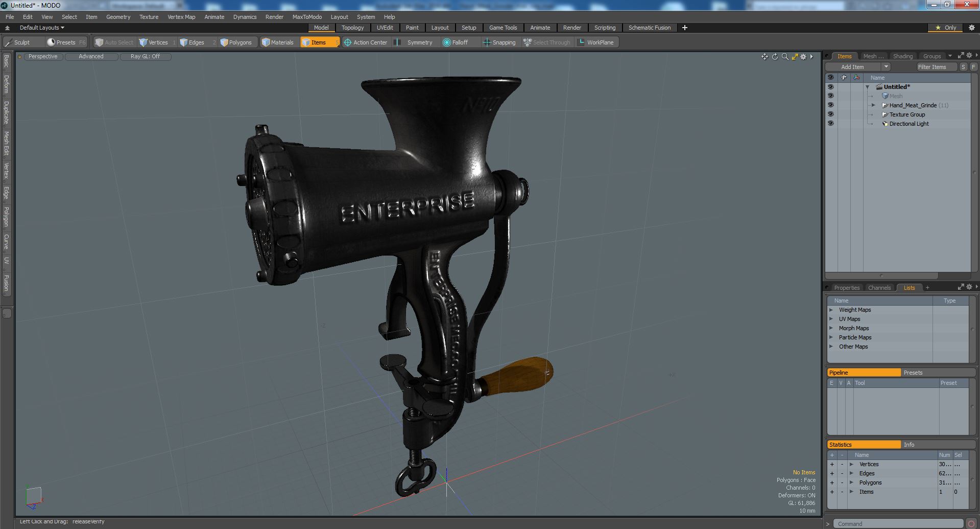
Task: Click the plus on the Edges statistics row
Action: (x=832, y=473)
